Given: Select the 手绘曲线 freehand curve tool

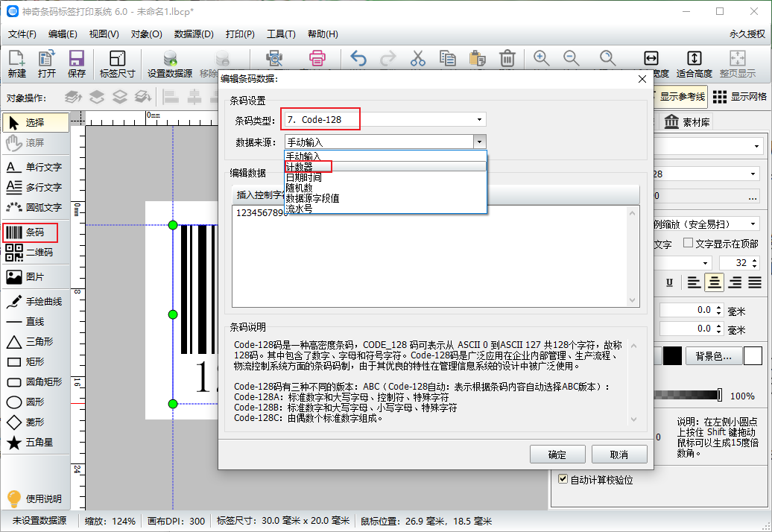Looking at the screenshot, I should click(x=36, y=302).
